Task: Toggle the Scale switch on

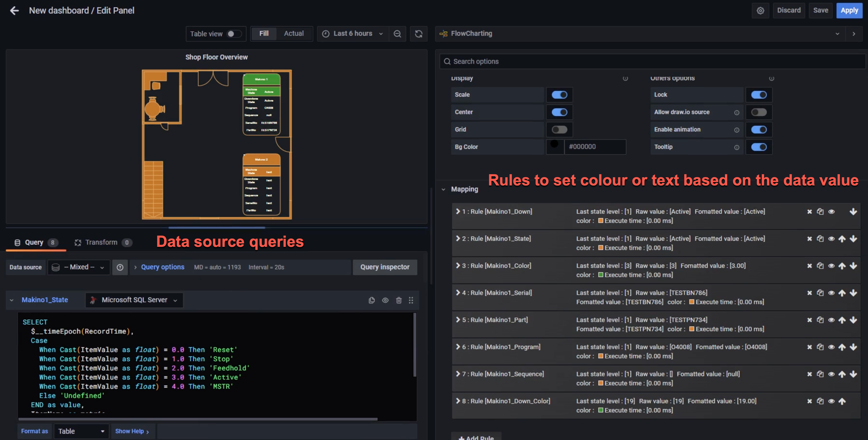Action: point(560,94)
